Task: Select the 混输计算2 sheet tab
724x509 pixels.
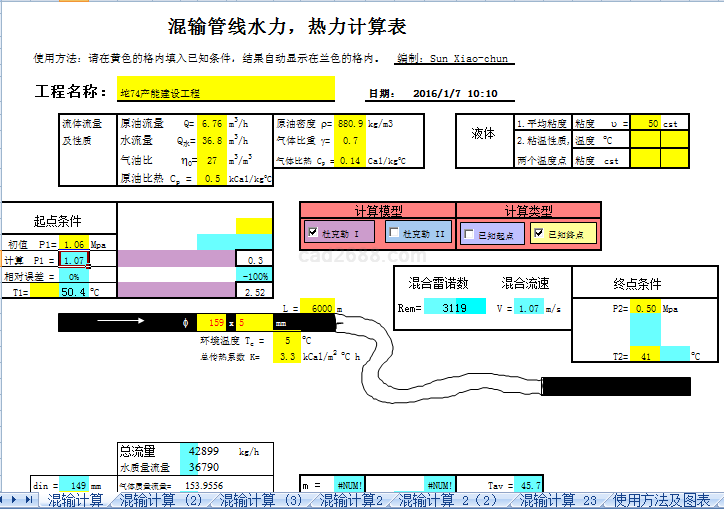Action: click(351, 500)
